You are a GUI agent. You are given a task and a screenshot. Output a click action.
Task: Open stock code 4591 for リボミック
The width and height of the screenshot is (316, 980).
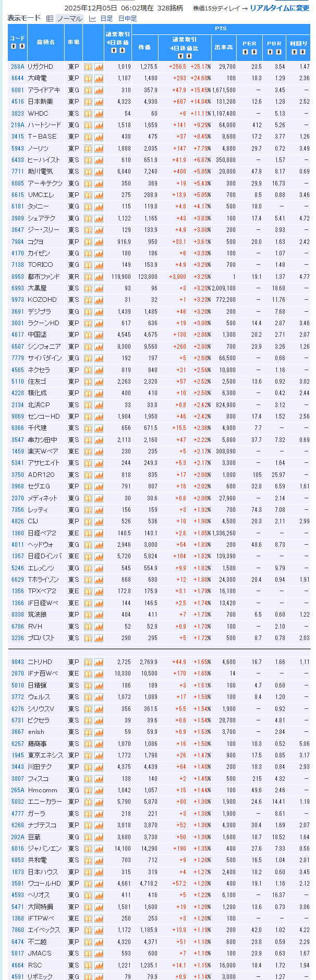[18, 976]
